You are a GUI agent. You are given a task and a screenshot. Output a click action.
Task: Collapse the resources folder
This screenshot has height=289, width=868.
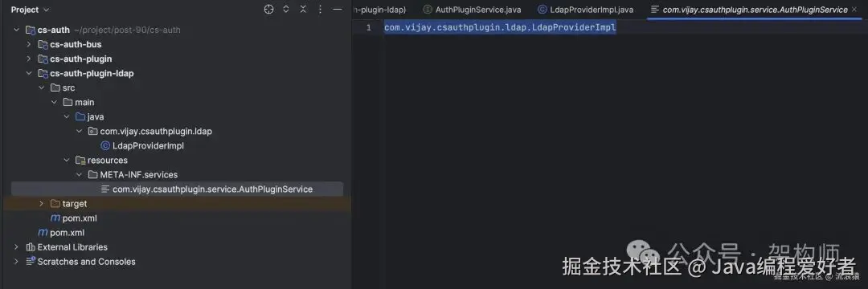pyautogui.click(x=67, y=161)
